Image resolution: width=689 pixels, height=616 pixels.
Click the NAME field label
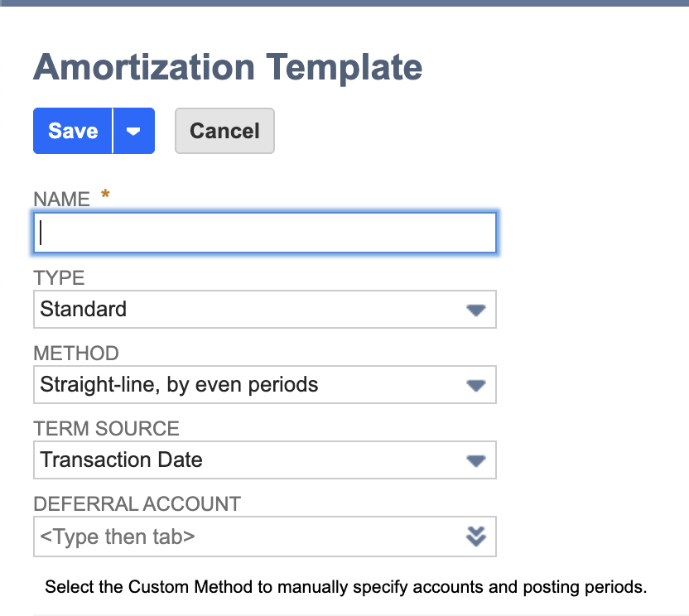pos(61,199)
